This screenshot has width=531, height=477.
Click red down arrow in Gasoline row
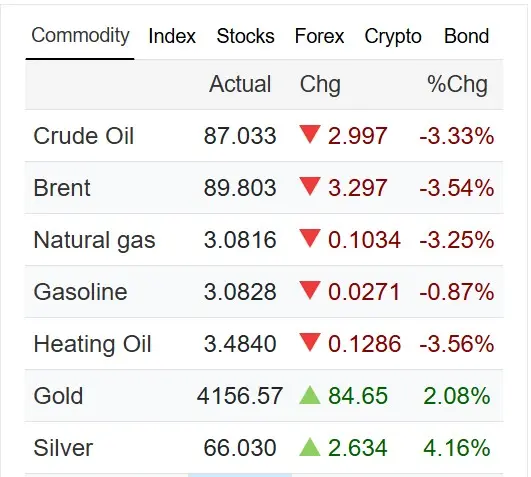tap(310, 290)
